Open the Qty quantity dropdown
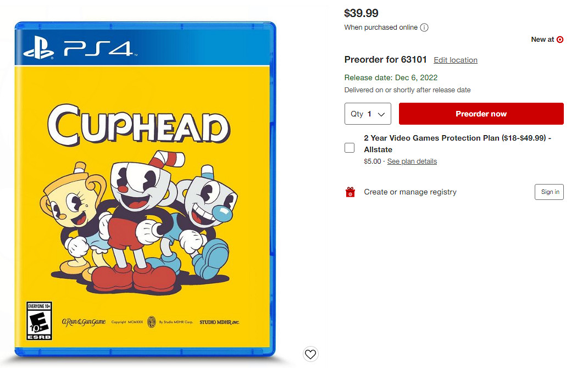The image size is (588, 368). click(368, 114)
